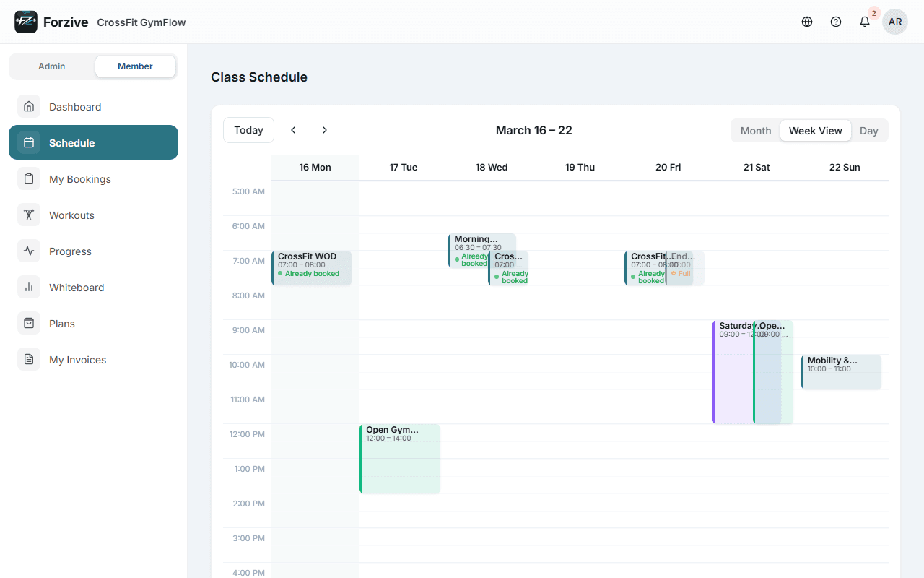
Task: Advance to next week with right chevron
Action: [325, 130]
